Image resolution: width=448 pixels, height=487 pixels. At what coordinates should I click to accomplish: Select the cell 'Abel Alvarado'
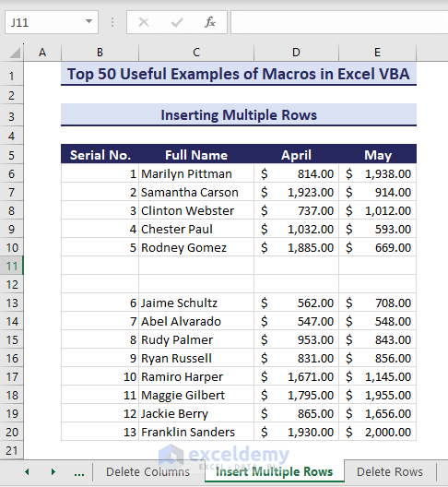click(196, 321)
